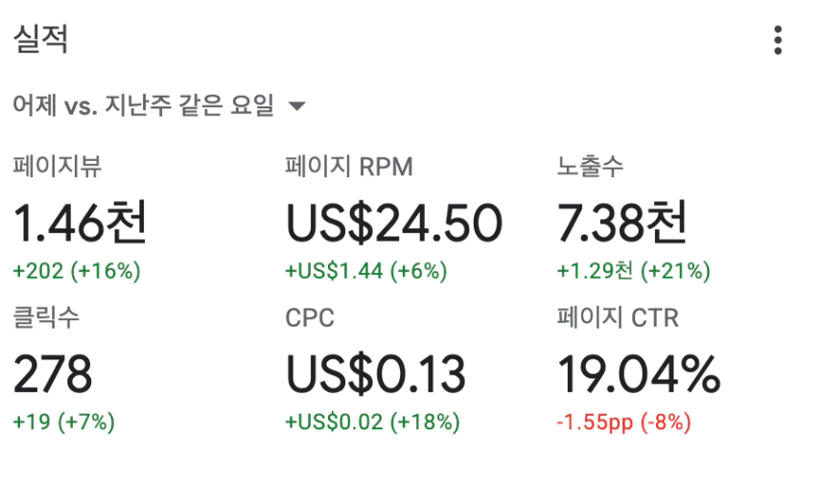Click the US$0.13 CPC value
Image resolution: width=820 pixels, height=504 pixels.
coord(376,374)
